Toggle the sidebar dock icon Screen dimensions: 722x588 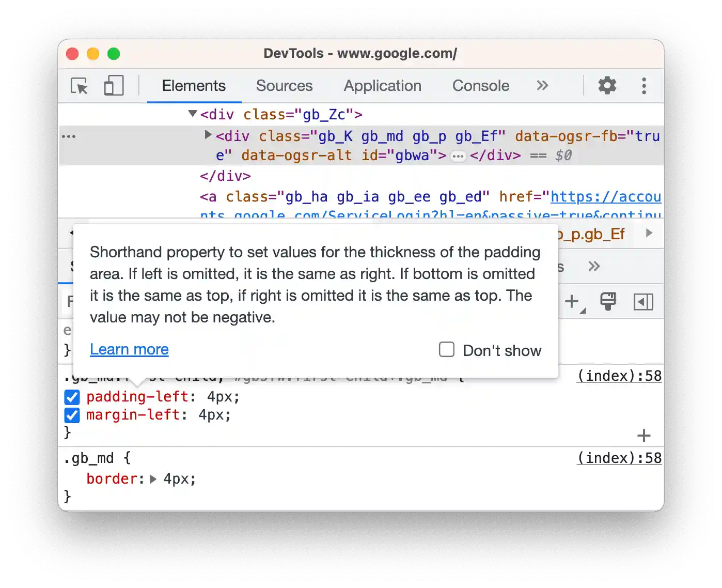tap(643, 301)
